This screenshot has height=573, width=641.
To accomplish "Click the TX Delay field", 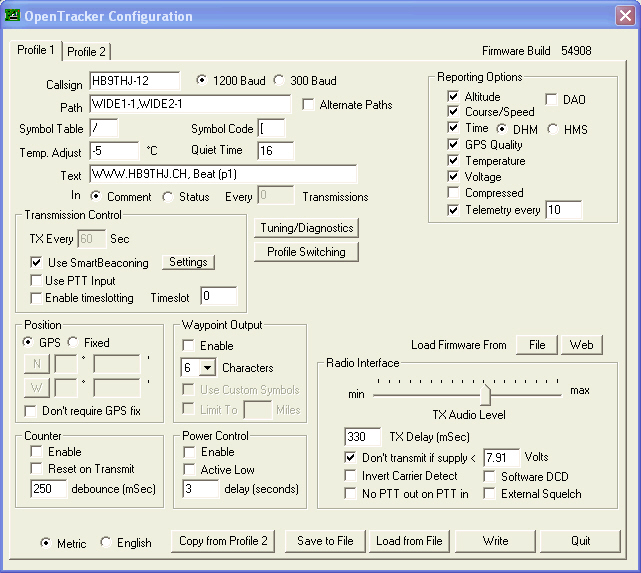I will point(363,437).
